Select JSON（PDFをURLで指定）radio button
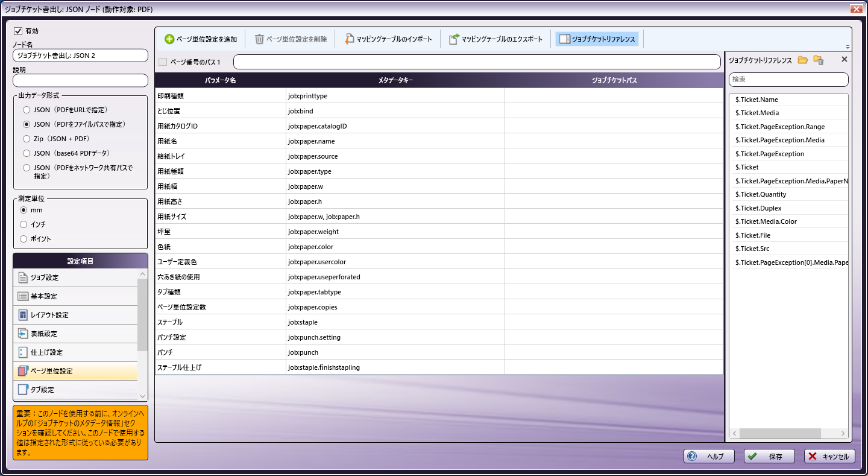 click(26, 110)
